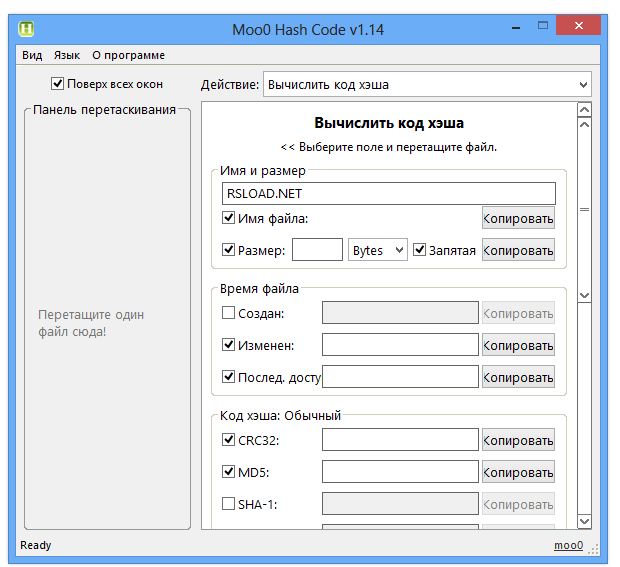Open the О программе menu
The image size is (620, 567).
[129, 55]
